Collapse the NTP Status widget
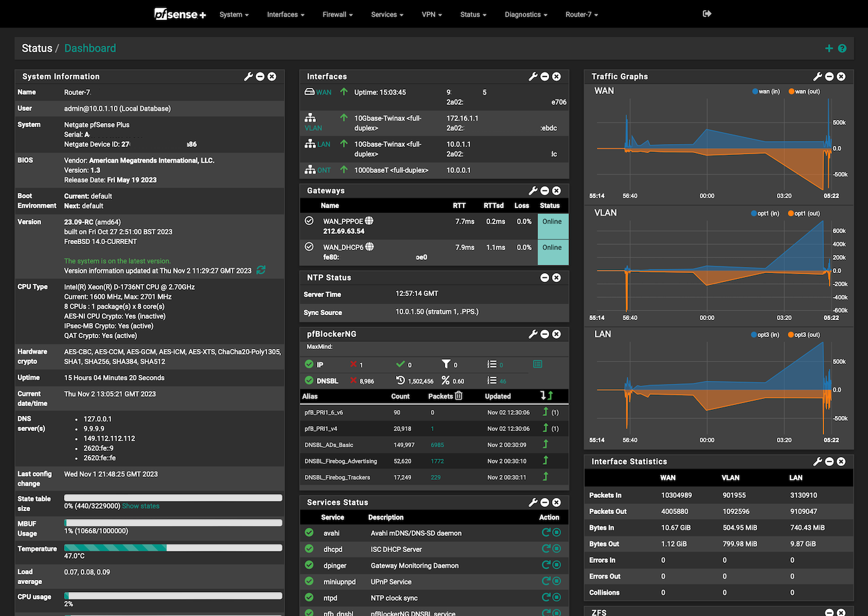Image resolution: width=868 pixels, height=616 pixels. click(545, 278)
